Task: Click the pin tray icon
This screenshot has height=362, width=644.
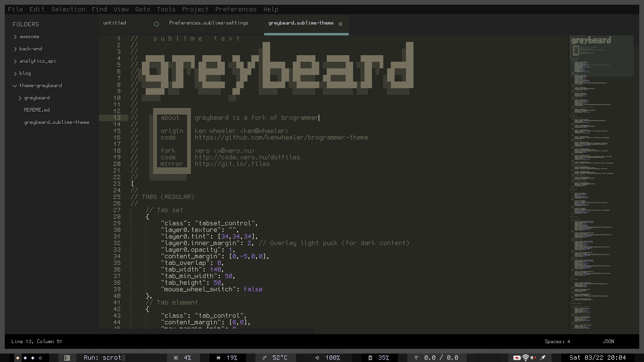Action: click(x=543, y=358)
